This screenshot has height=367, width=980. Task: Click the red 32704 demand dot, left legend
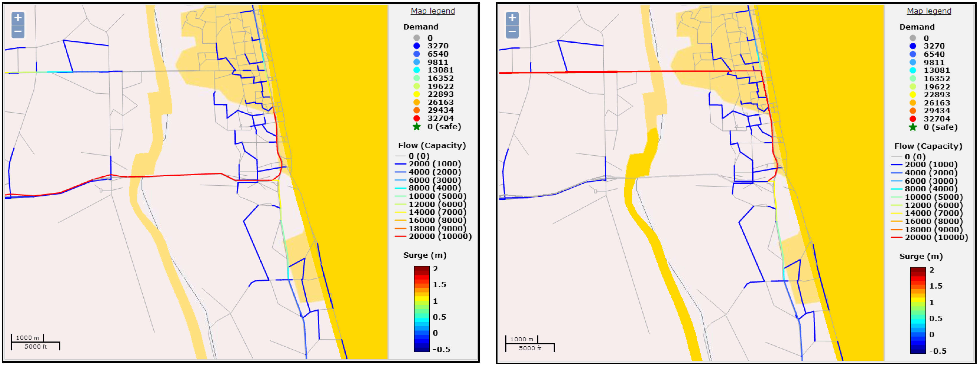pos(417,118)
